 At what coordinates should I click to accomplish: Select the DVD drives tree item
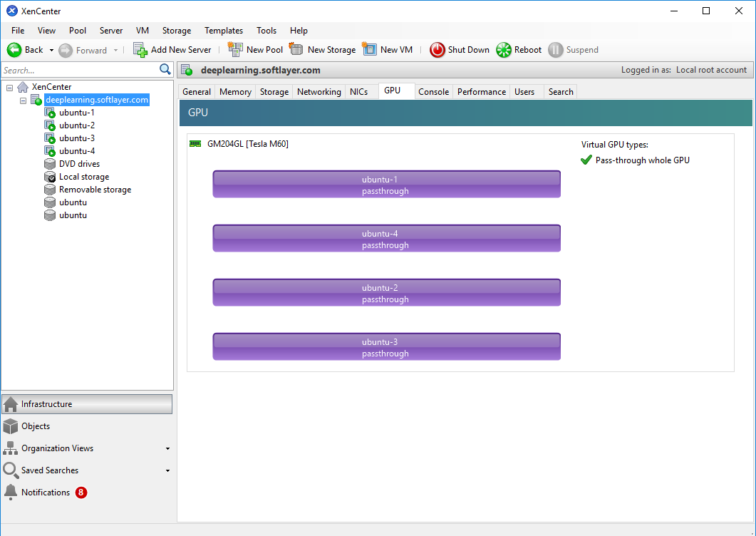click(x=80, y=164)
